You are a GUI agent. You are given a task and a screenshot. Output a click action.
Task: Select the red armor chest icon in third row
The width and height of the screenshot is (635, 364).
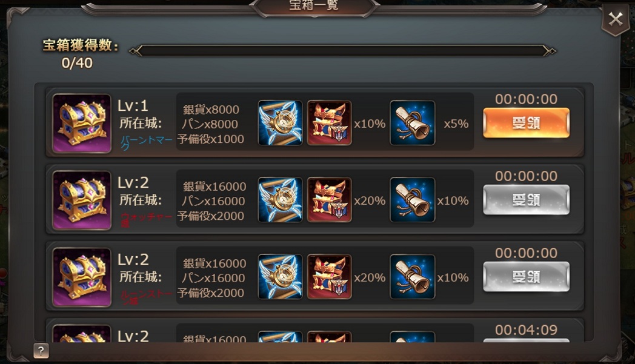(329, 277)
